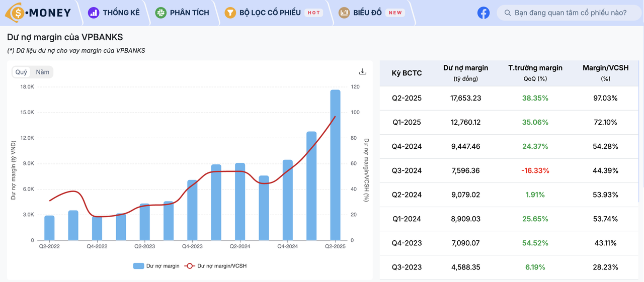The width and height of the screenshot is (644, 282).
Task: Click the S-Money logo
Action: pos(38,13)
